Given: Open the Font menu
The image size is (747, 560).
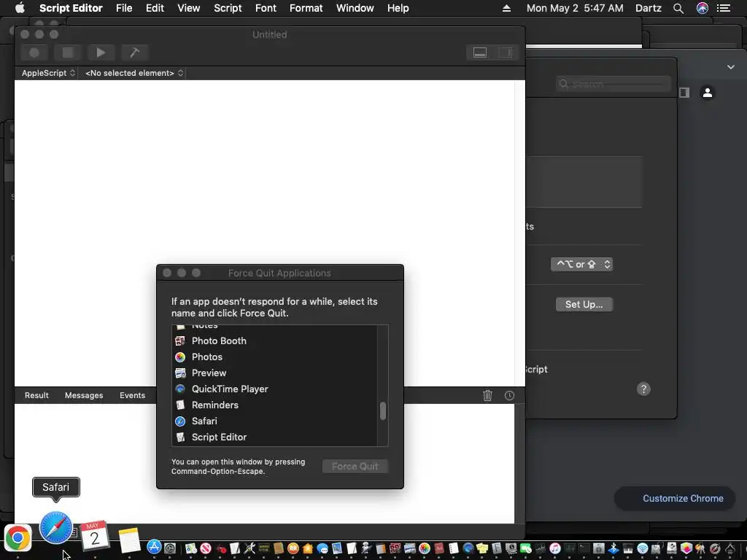Looking at the screenshot, I should 266,8.
